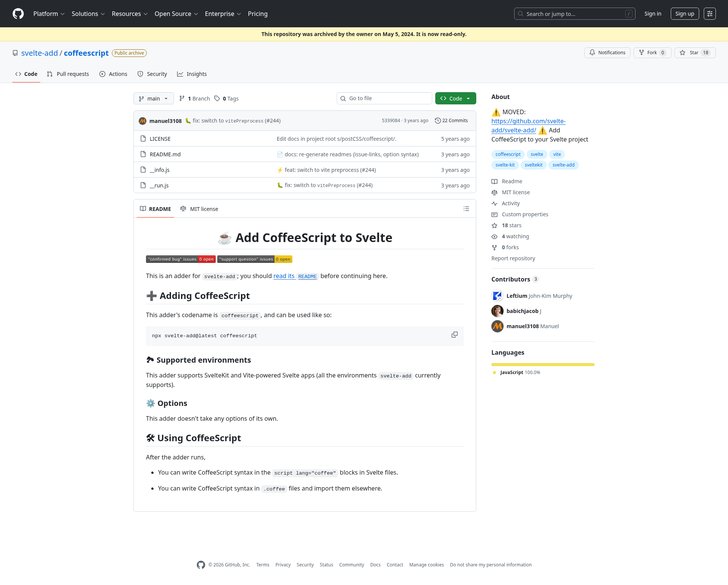728x585 pixels.
Task: Click the support question issues badge
Action: coord(255,259)
